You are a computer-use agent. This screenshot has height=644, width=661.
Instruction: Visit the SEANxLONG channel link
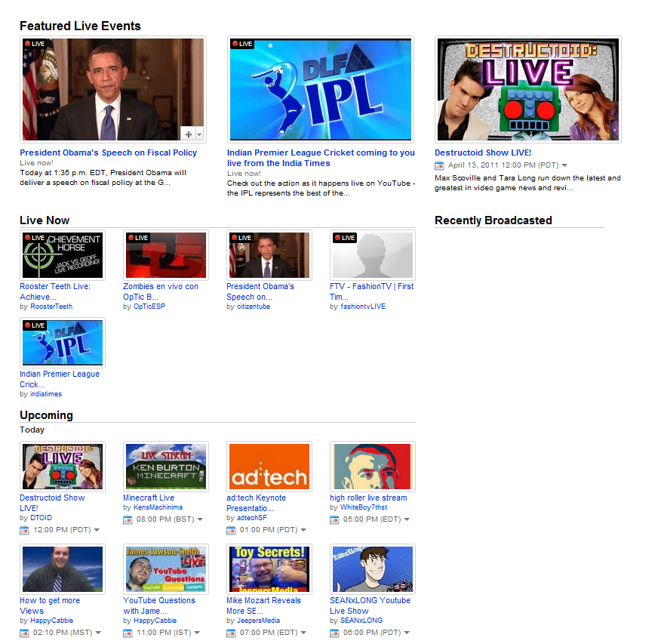[361, 621]
